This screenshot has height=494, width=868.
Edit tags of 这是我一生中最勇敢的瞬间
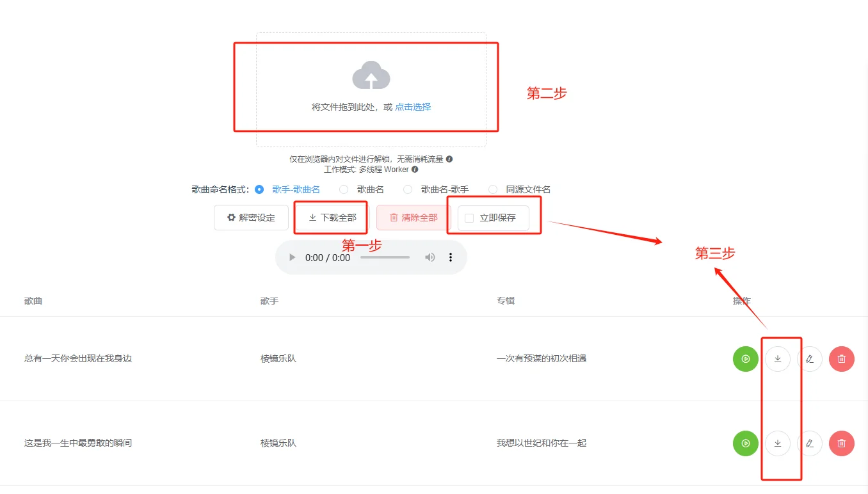coord(810,443)
